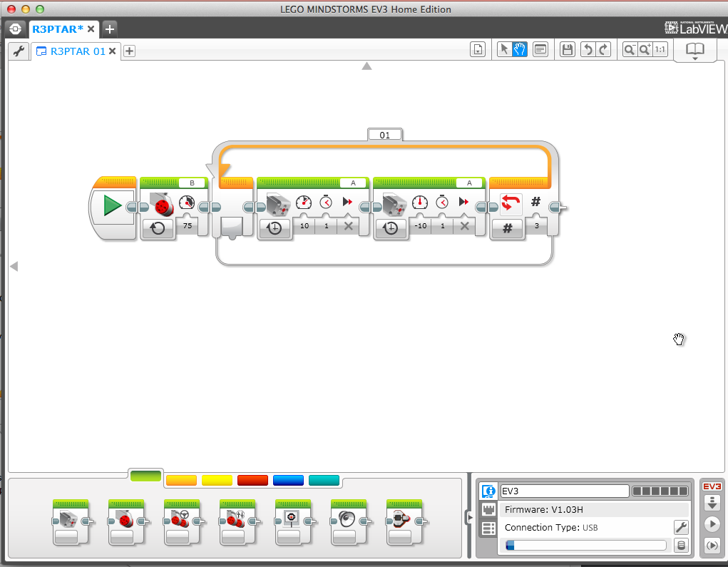Edit the EV3 brick name field

click(565, 491)
